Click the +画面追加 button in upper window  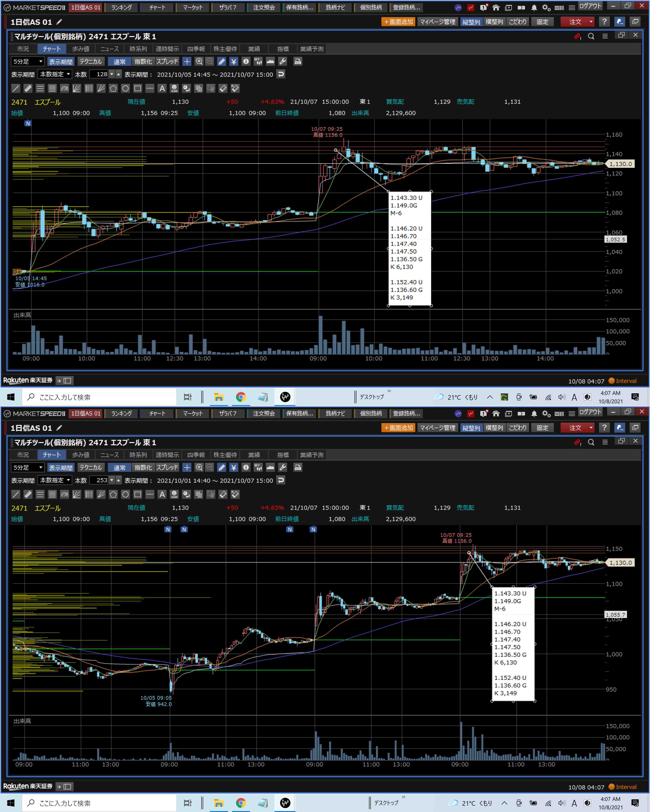[398, 22]
